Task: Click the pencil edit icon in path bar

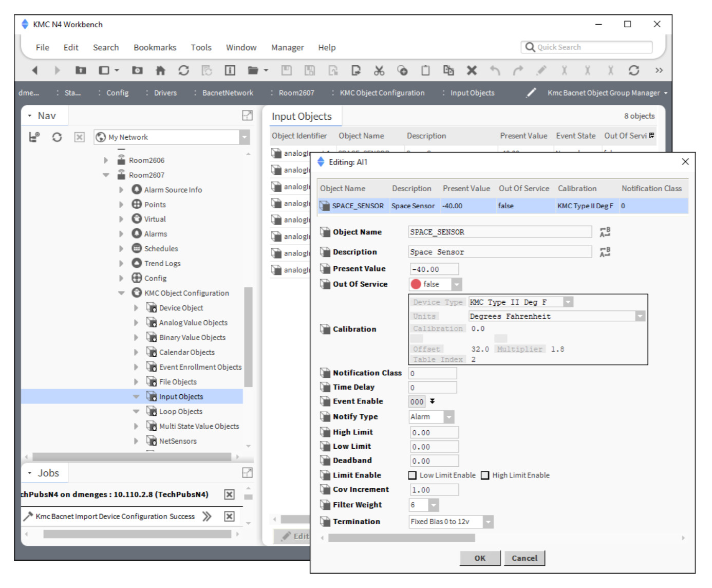Action: point(532,93)
